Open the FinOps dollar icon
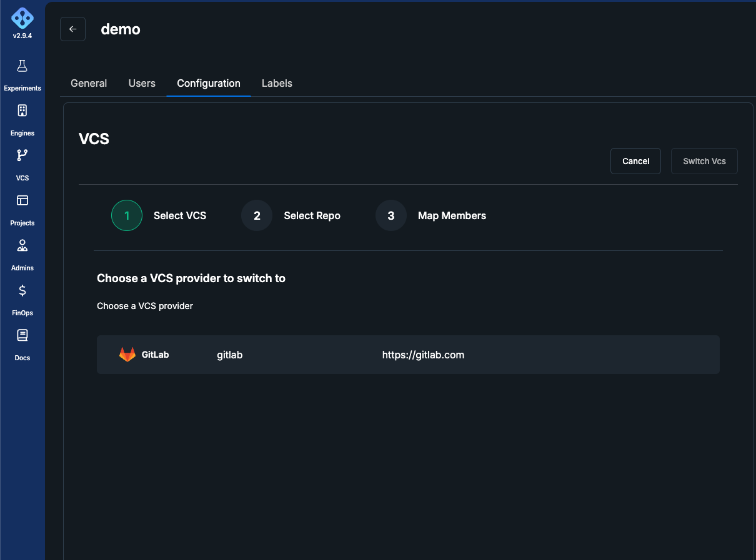This screenshot has height=560, width=756. 22,290
